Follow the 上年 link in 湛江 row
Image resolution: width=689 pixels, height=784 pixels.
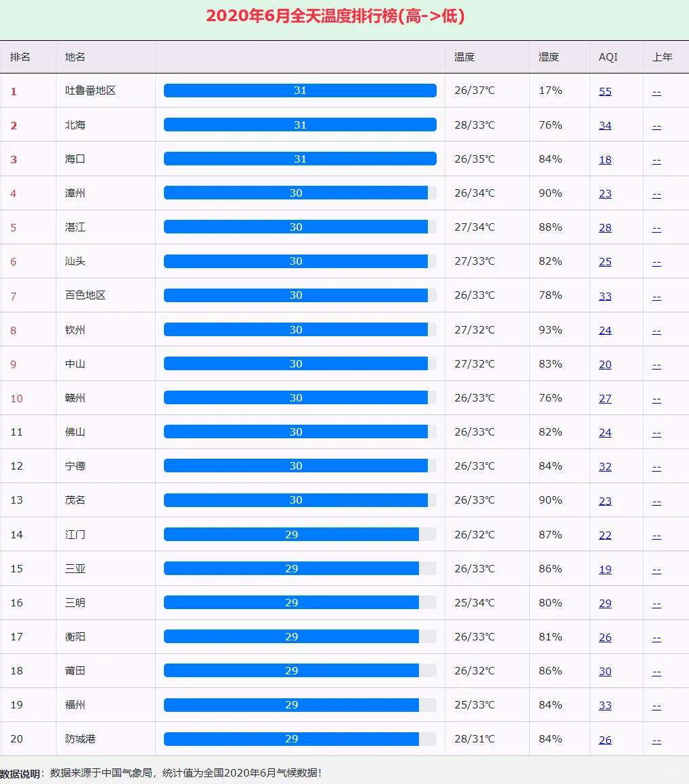656,228
